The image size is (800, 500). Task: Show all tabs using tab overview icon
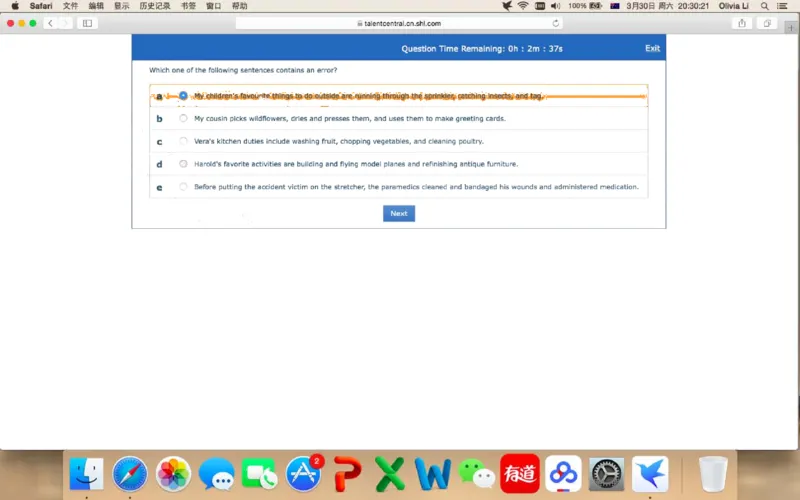coord(767,23)
